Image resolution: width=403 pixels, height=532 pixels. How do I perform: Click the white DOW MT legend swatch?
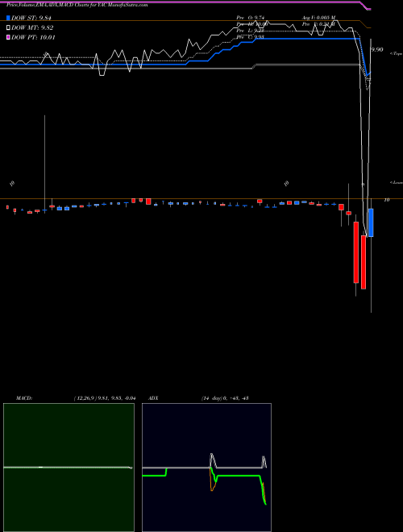point(9,28)
